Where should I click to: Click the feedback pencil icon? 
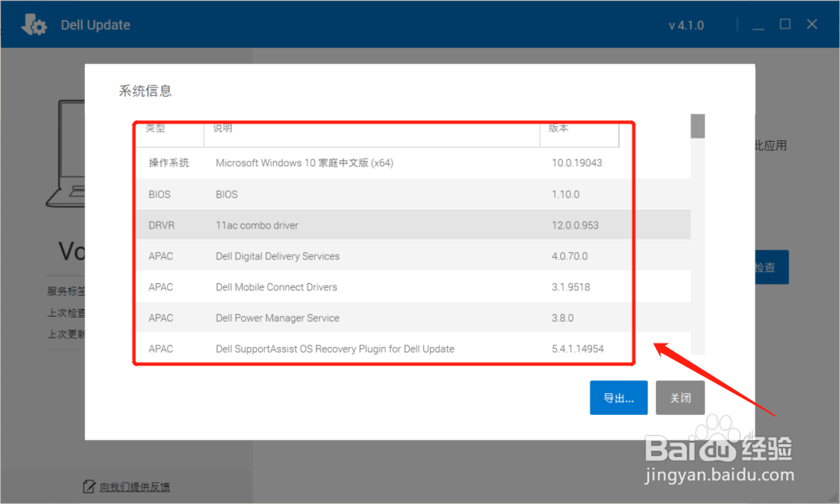(89, 486)
